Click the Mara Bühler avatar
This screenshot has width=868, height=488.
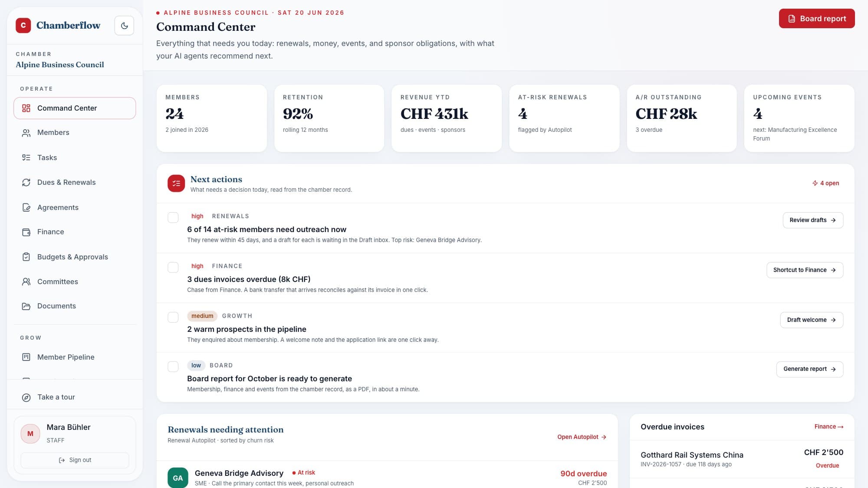[30, 434]
